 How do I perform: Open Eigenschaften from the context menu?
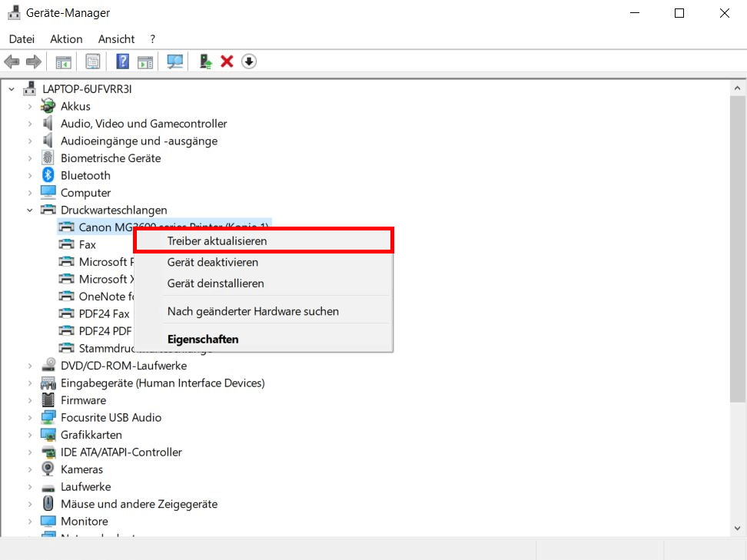[264, 339]
